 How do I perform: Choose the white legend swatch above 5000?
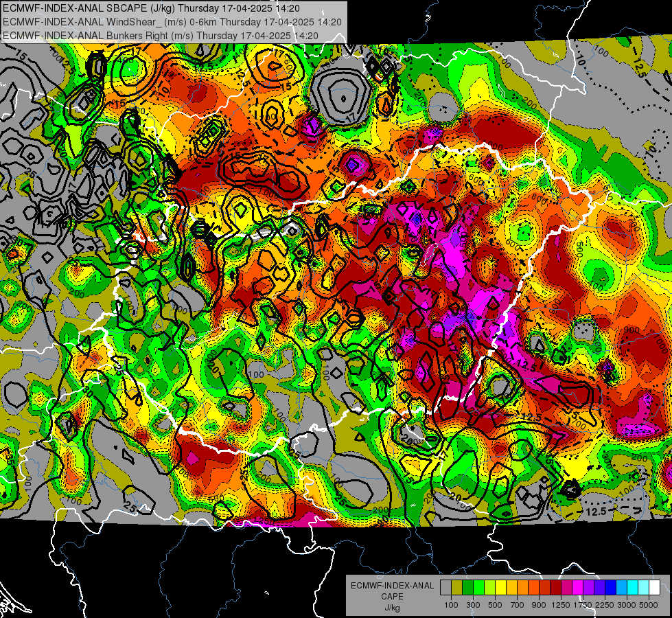(654, 588)
